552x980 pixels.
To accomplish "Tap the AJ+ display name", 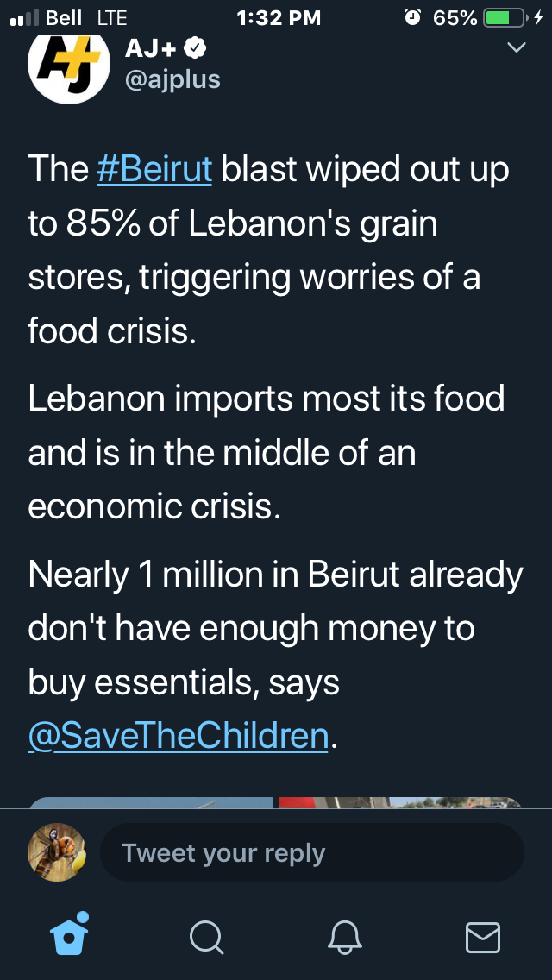I will pyautogui.click(x=152, y=48).
